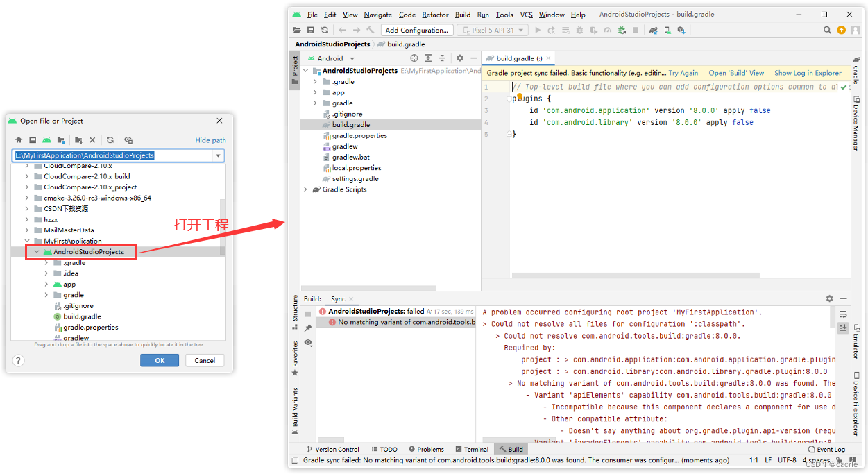This screenshot has width=868, height=474.
Task: Expand Gradle Scripts node
Action: click(x=305, y=189)
